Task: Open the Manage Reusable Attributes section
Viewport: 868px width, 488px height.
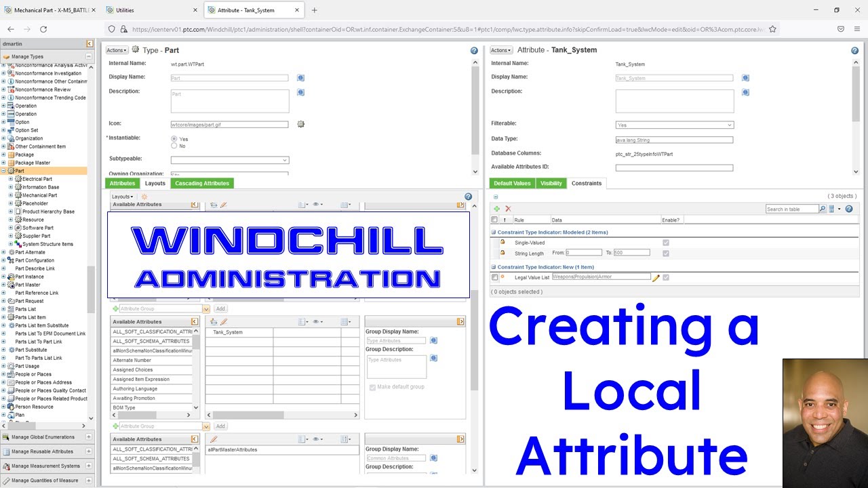Action: pos(46,451)
